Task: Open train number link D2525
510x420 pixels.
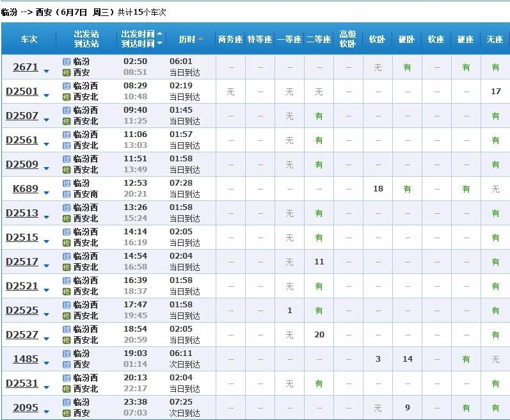Action: coord(22,310)
